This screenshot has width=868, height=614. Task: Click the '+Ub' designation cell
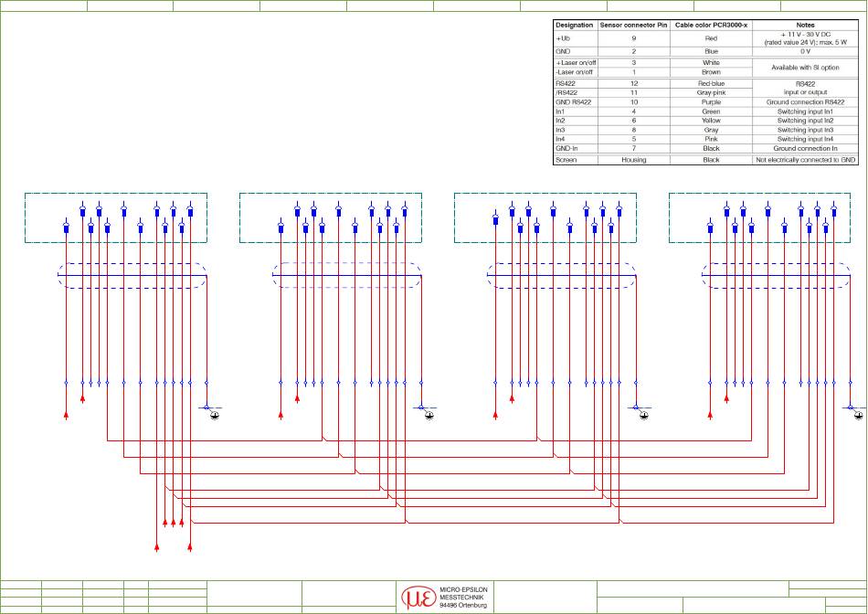click(x=563, y=38)
